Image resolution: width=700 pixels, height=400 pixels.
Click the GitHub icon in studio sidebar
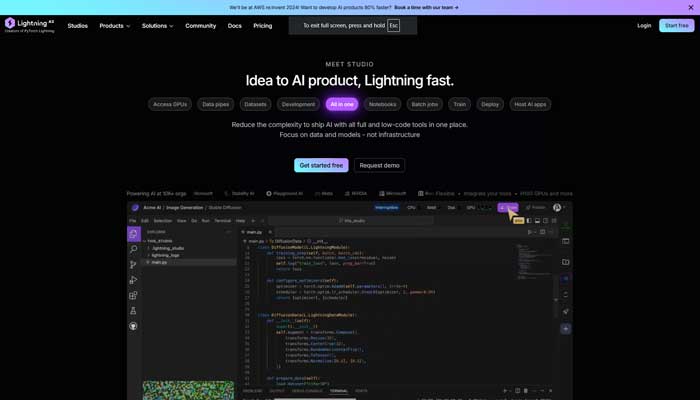[133, 326]
